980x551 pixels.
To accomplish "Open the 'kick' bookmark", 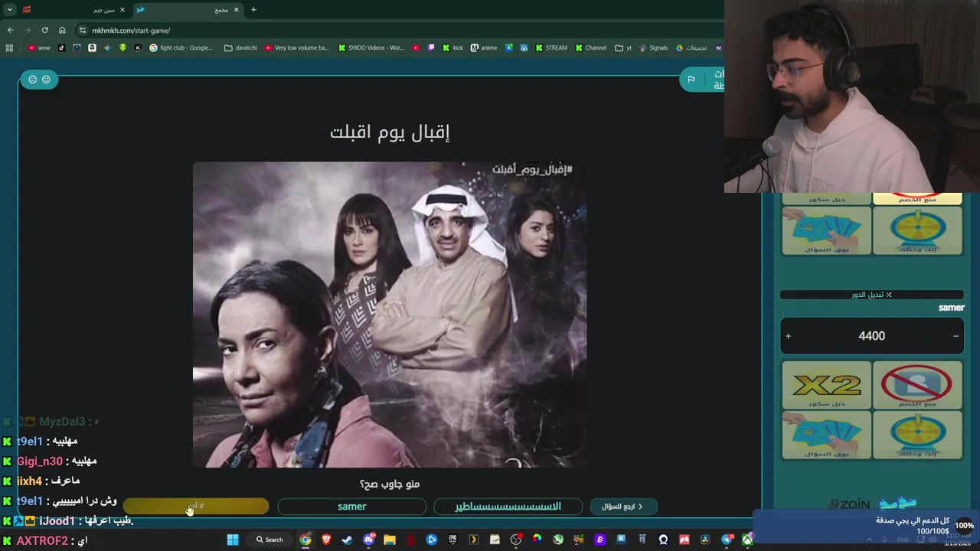I will [452, 47].
